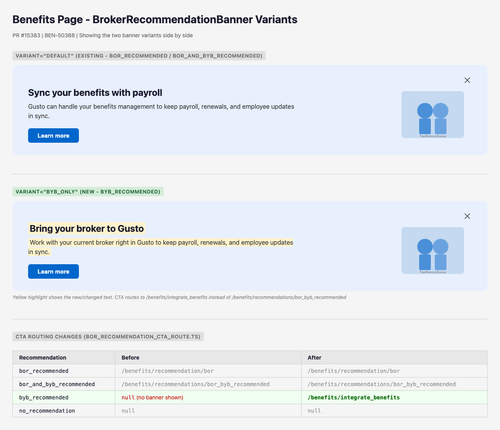Click the CTA ROUTING CHANGES label tag
The width and height of the screenshot is (500, 430).
click(108, 337)
